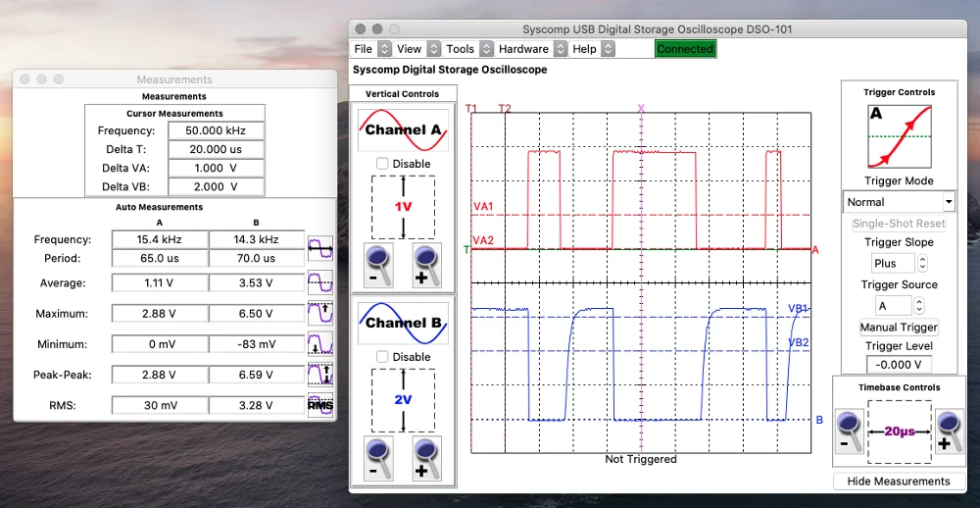Click channel B RMS 3.28 V
This screenshot has height=508, width=980.
(x=256, y=405)
